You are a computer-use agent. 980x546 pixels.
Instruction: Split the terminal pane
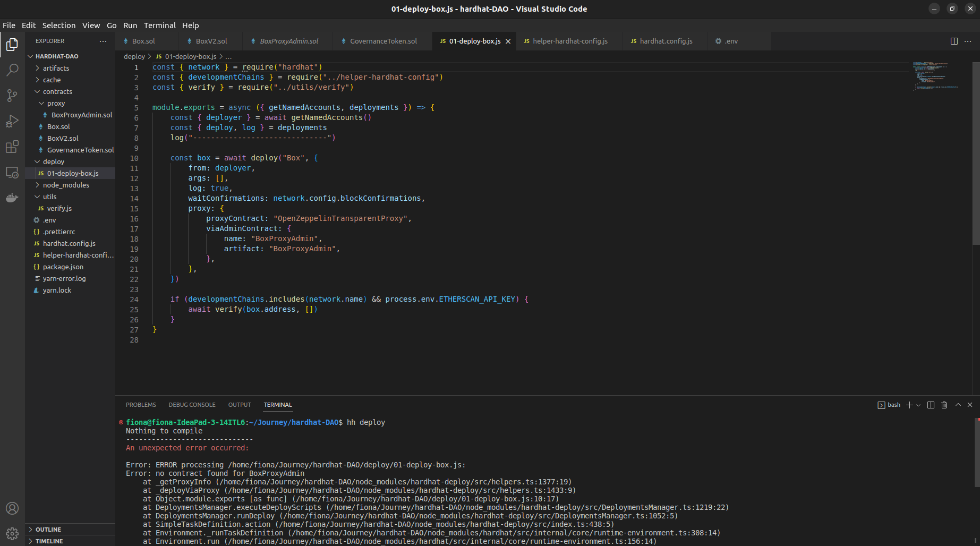click(x=930, y=405)
